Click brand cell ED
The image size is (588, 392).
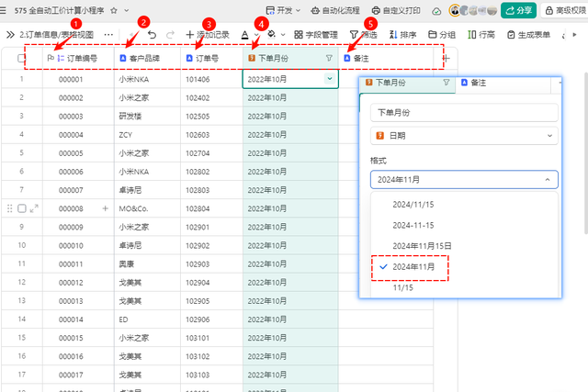147,319
